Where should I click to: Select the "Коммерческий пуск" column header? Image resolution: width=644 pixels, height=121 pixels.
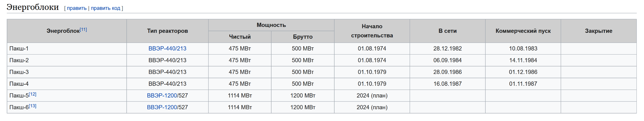523,31
